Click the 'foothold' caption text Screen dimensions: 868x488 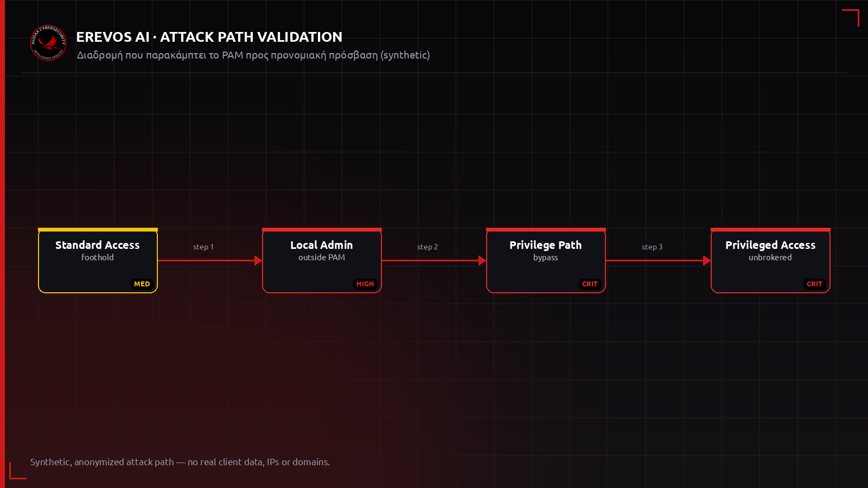[x=98, y=258]
